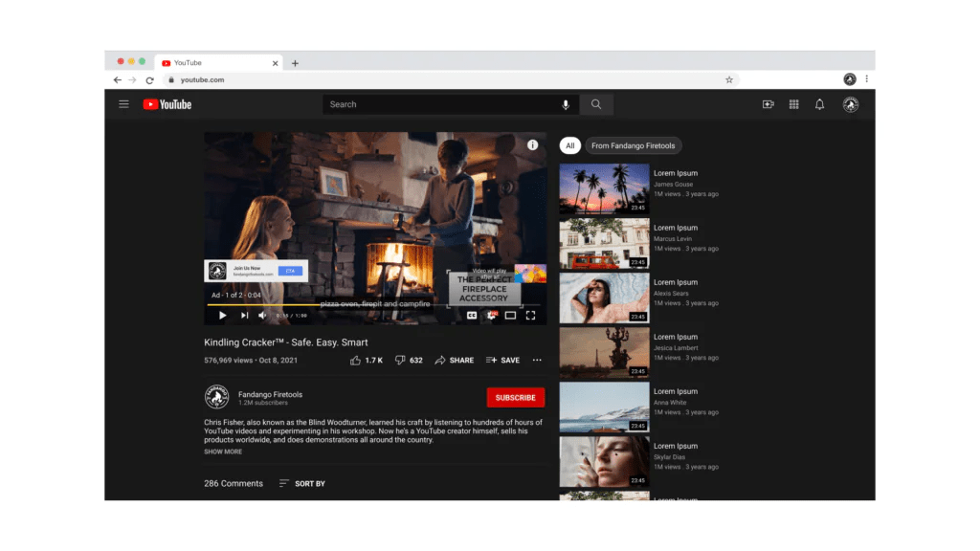Open the Chrome profile icon

coord(850,79)
